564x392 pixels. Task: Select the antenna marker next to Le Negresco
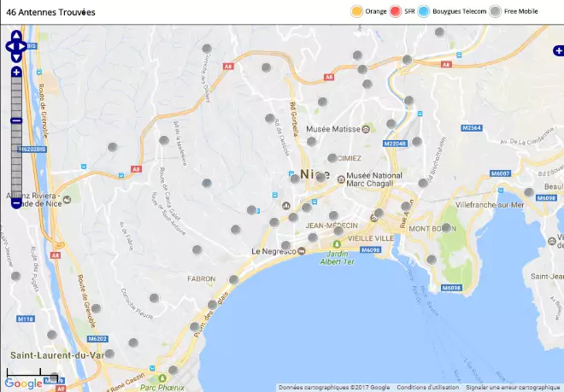[x=286, y=246]
